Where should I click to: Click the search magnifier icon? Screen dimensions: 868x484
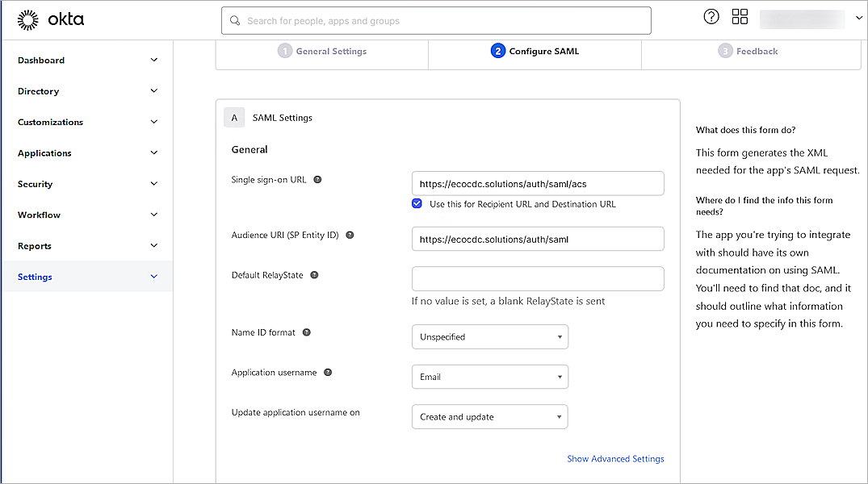(x=234, y=19)
